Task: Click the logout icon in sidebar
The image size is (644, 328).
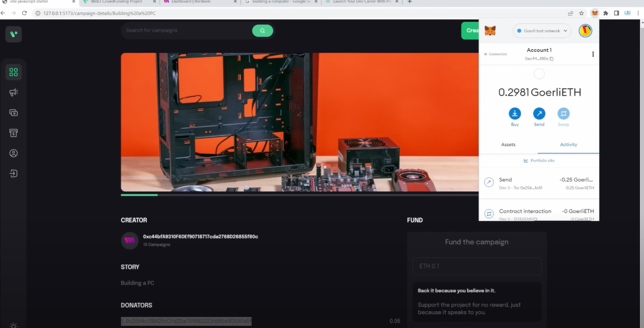Action: tap(13, 173)
